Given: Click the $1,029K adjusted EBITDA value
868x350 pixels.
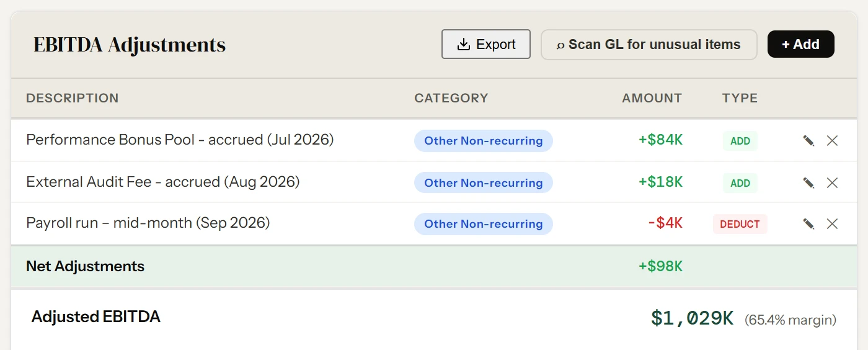Looking at the screenshot, I should point(692,318).
